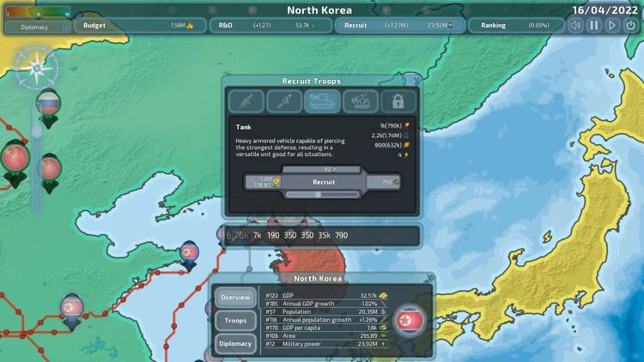
Task: Switch to the Troops tab
Action: [x=235, y=320]
